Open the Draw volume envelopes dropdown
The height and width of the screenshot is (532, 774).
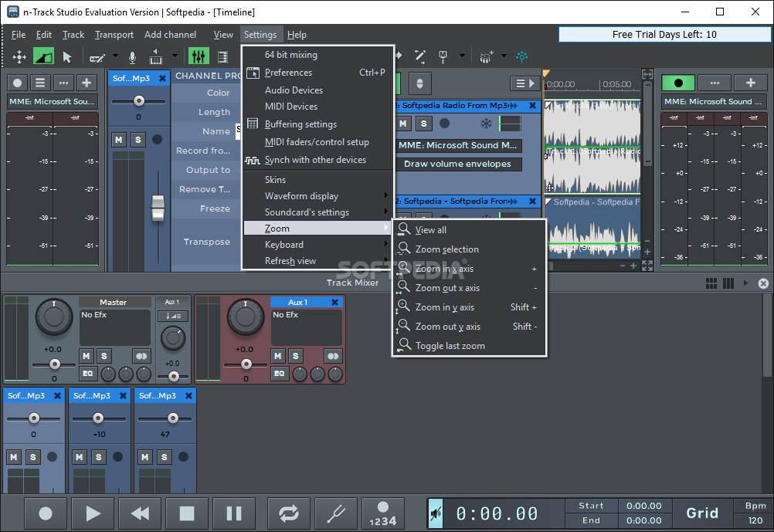click(x=457, y=164)
